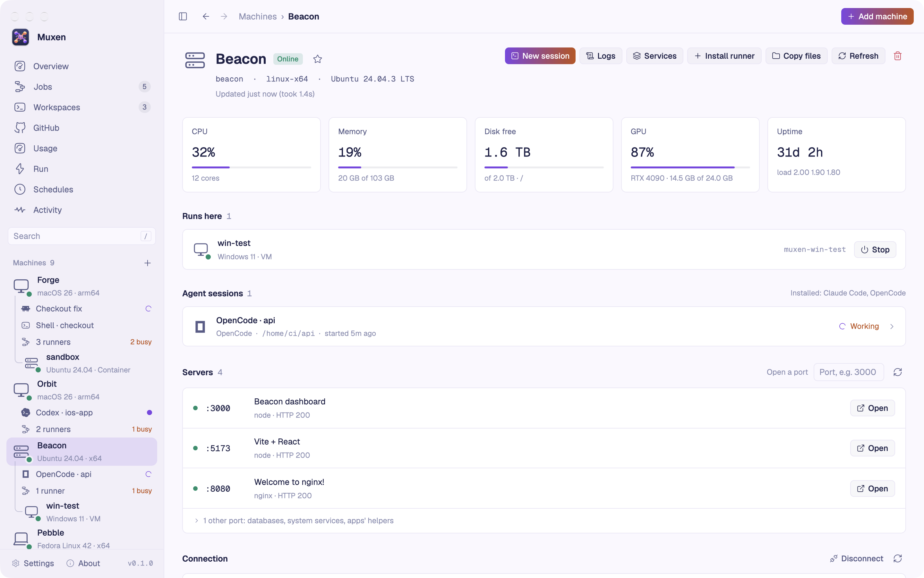Screen dimensions: 924x578
Task: Delete machine via red trash icon
Action: (898, 56)
